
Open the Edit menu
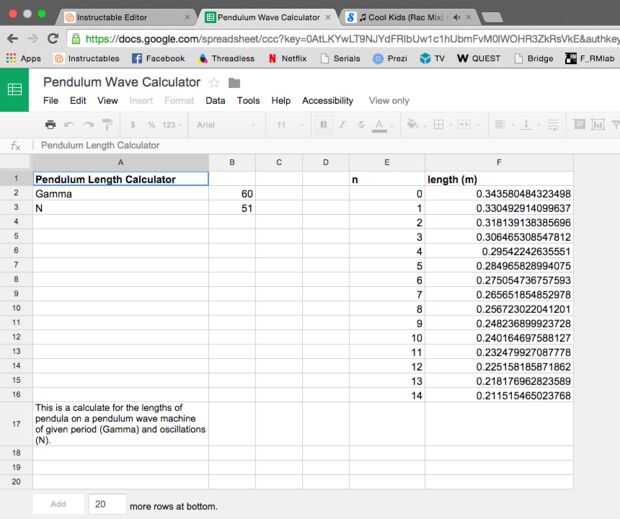point(78,101)
